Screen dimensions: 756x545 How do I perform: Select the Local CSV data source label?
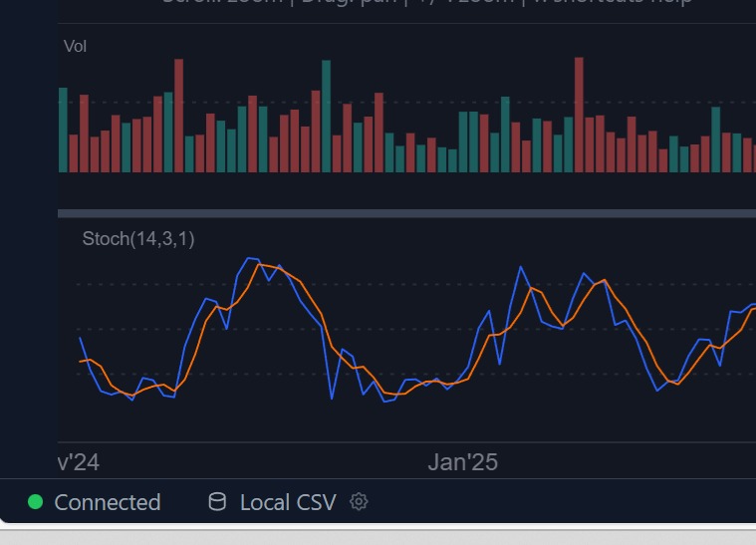click(288, 502)
